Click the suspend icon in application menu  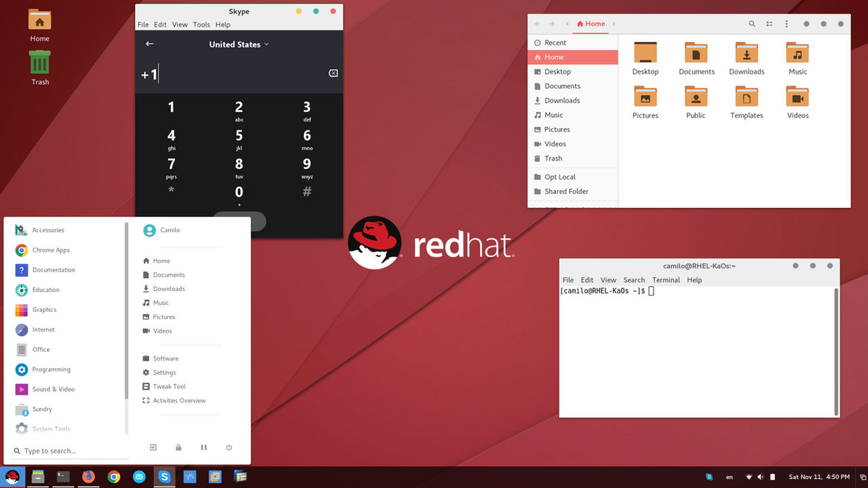coord(203,447)
